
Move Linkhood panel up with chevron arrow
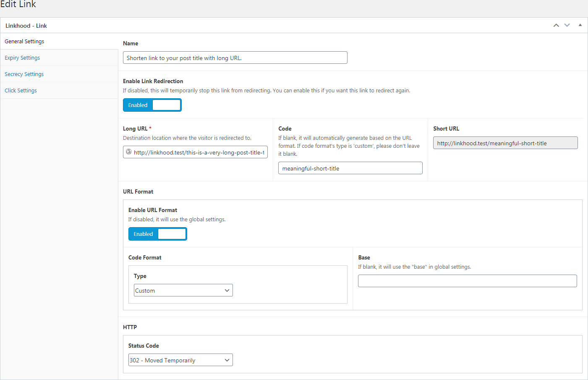click(556, 25)
